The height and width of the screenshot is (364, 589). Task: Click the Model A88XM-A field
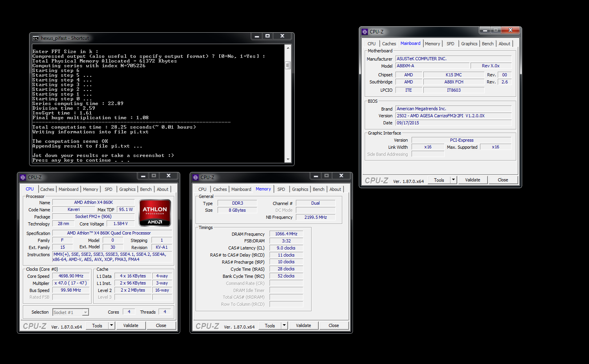432,66
